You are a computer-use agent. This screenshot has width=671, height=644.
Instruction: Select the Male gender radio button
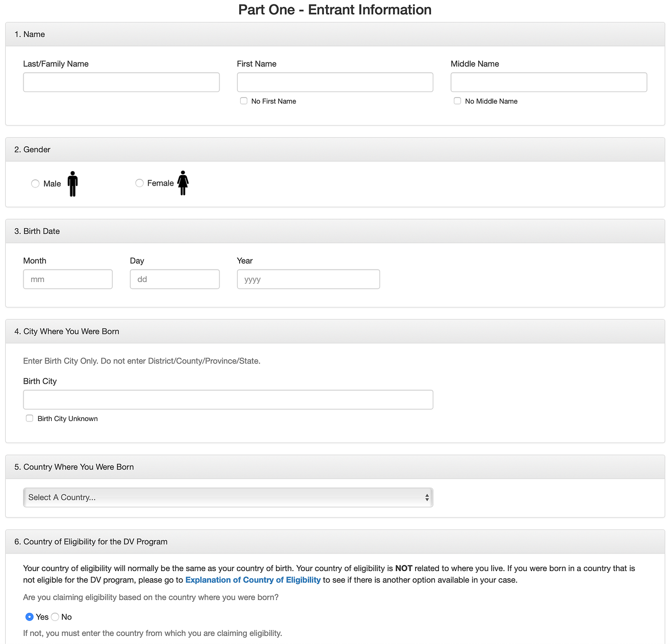click(x=35, y=184)
